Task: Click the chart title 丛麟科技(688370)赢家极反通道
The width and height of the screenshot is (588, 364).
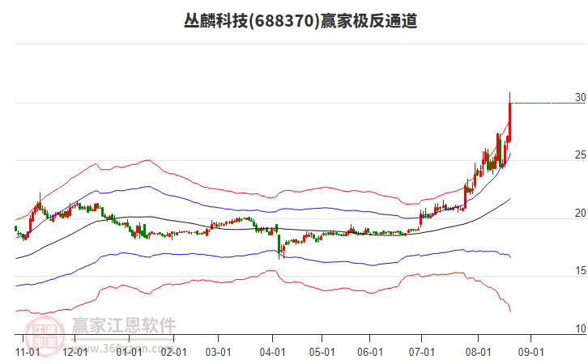Action: tap(300, 20)
